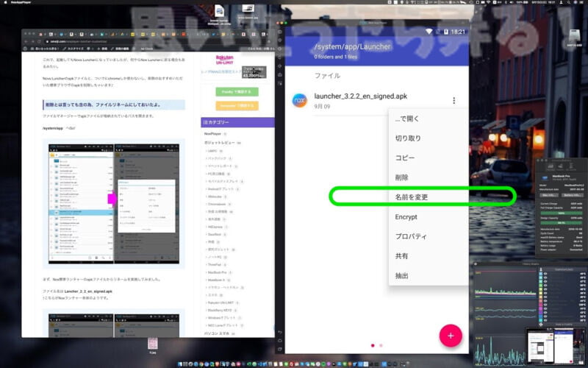Image resolution: width=588 pixels, height=368 pixels.
Task: Click the orange Amazon shopping button in the browser
Action: click(237, 105)
